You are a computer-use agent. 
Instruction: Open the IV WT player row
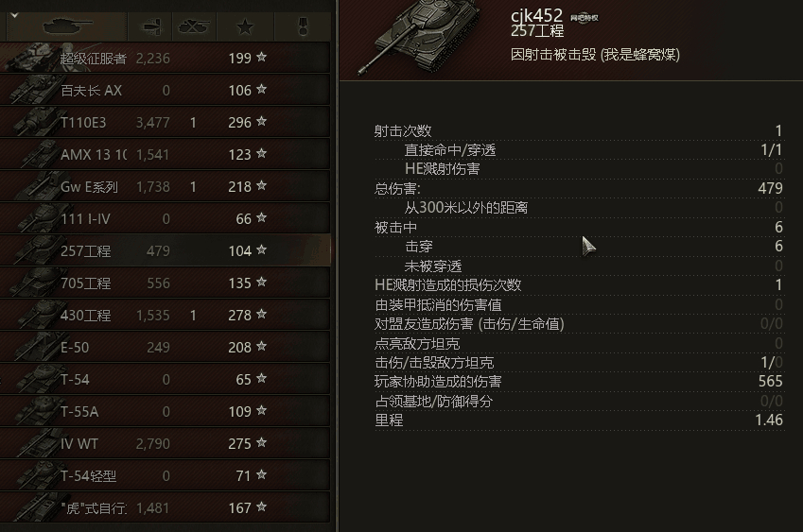(x=165, y=443)
